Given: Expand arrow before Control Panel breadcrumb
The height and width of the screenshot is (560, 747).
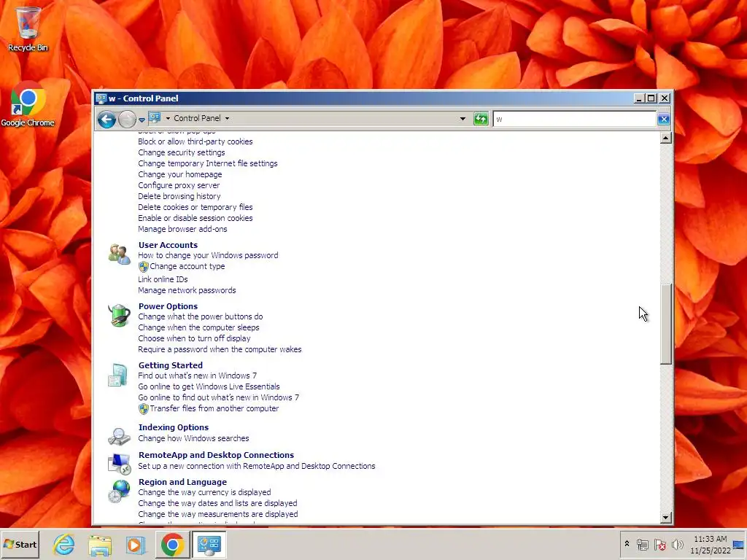Looking at the screenshot, I should pyautogui.click(x=168, y=118).
